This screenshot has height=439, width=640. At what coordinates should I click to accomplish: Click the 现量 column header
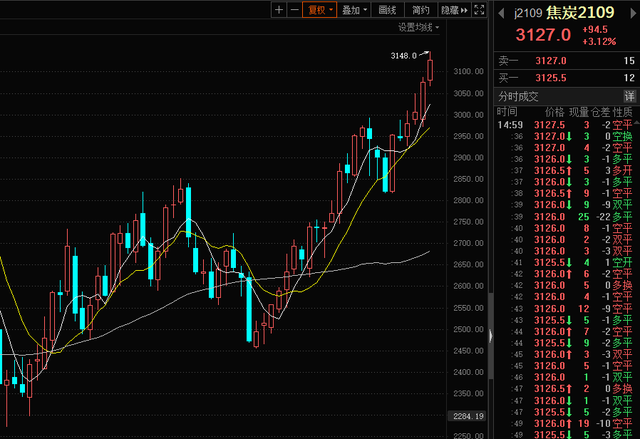(581, 111)
